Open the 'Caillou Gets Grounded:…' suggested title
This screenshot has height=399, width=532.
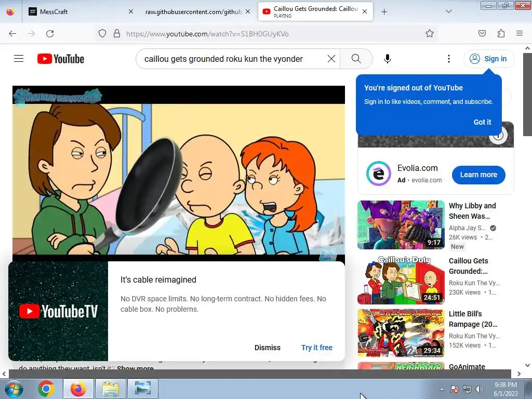tap(469, 266)
